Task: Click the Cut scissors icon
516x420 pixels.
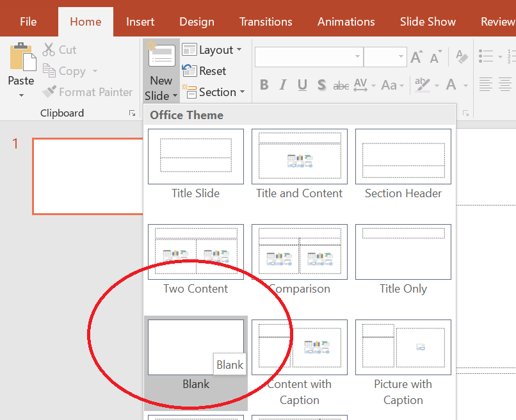Action: point(48,49)
